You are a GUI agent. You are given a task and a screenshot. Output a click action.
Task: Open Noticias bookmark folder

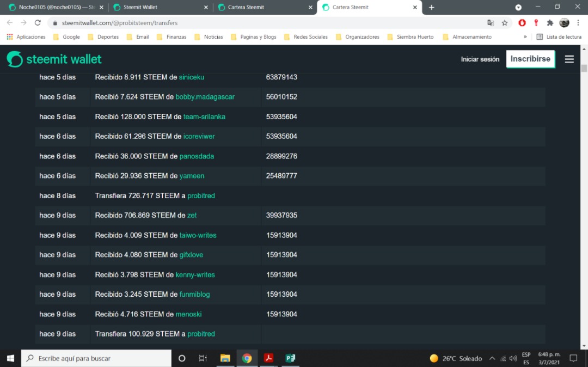point(209,36)
